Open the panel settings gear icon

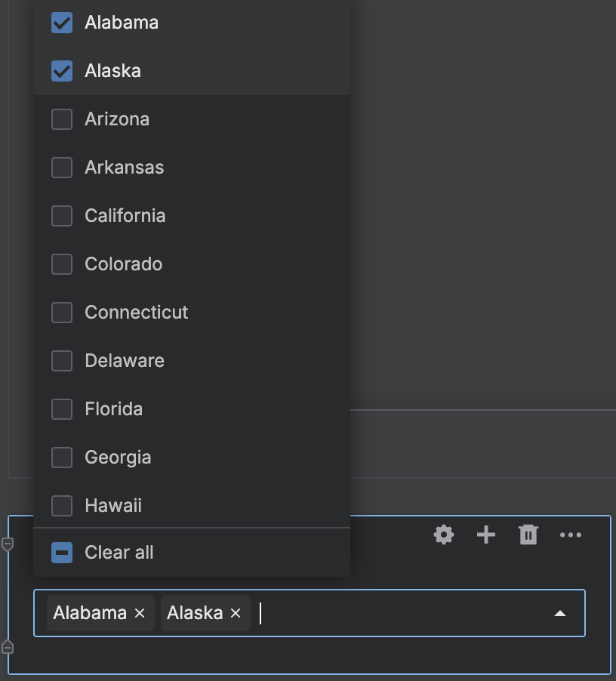(x=444, y=535)
